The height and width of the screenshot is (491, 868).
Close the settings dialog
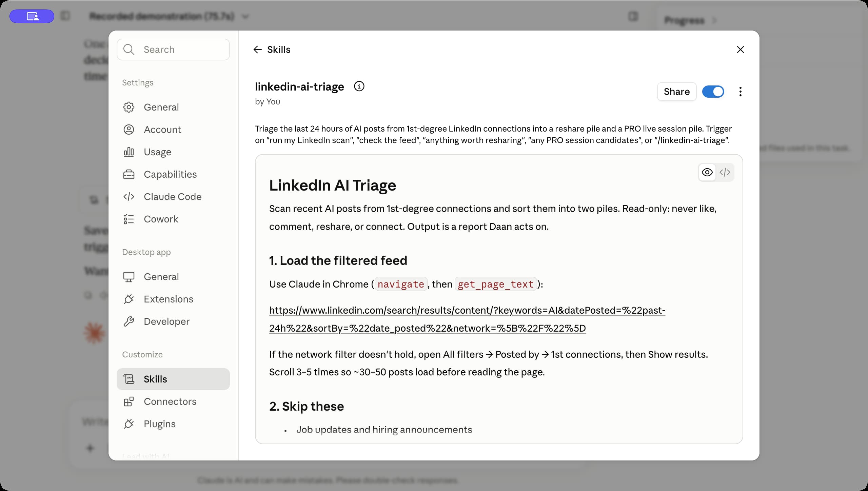point(741,50)
